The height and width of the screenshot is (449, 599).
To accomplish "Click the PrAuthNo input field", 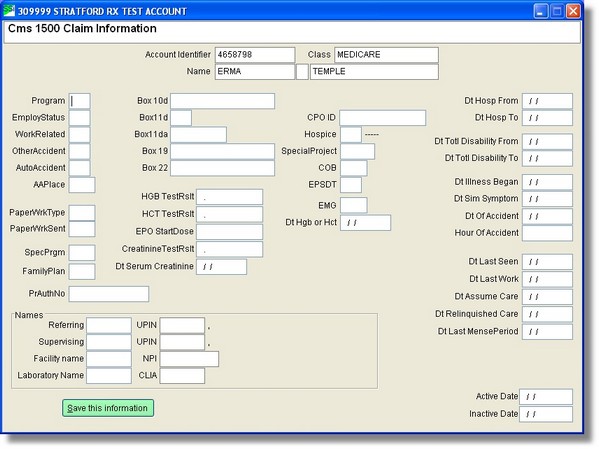I will pyautogui.click(x=109, y=294).
